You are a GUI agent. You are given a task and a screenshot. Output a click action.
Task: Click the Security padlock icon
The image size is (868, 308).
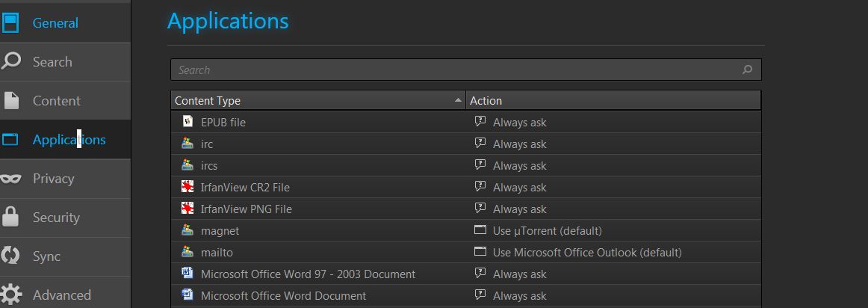point(10,218)
